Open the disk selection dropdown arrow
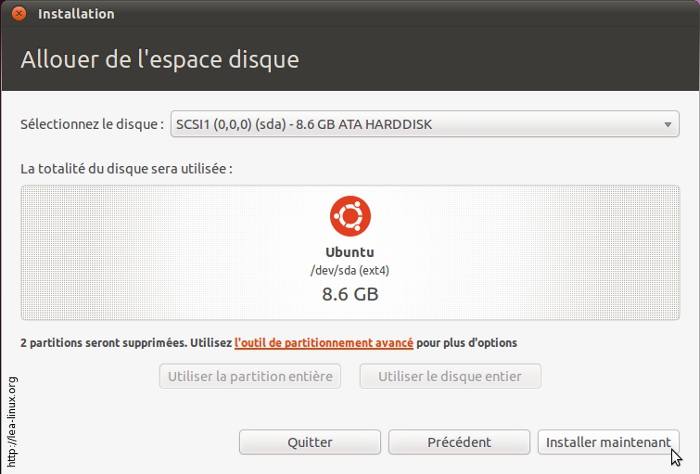 [667, 125]
